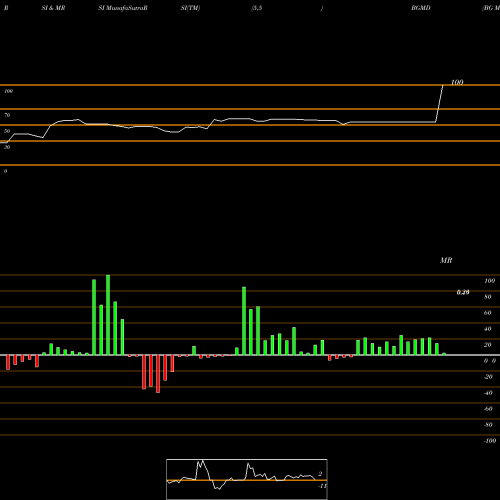Image resolution: width=500 pixels, height=500 pixels.
Task: Click the 'BGMD' ticker symbol label
Action: [421, 8]
